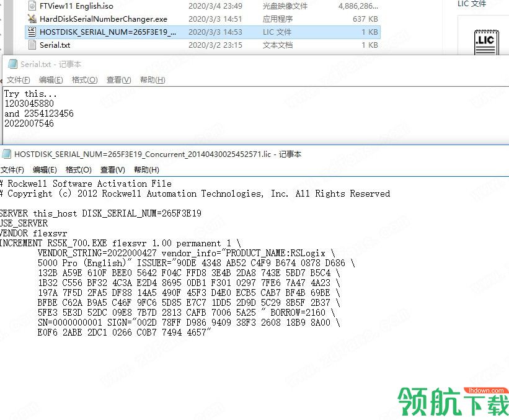This screenshot has height=420, width=509.
Task: Click the type 文本文档 cell
Action: tap(278, 45)
